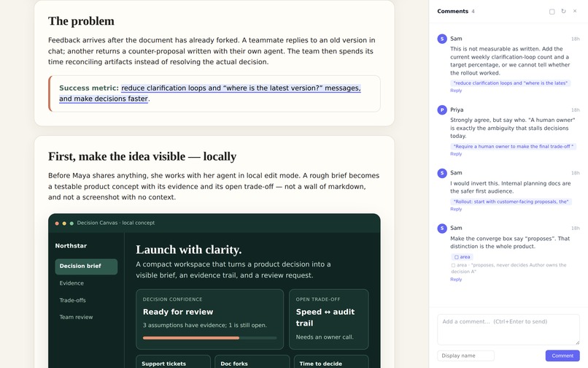Screen dimensions: 588x368
Task: Click the "Success metric:" label
Action: [89, 88]
